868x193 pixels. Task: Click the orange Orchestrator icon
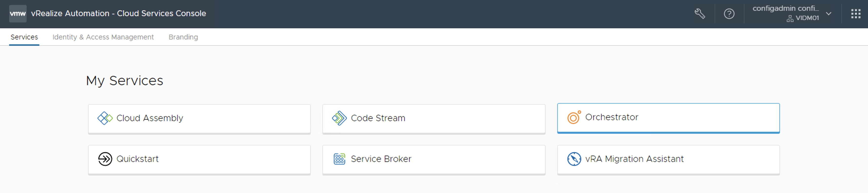(x=574, y=117)
